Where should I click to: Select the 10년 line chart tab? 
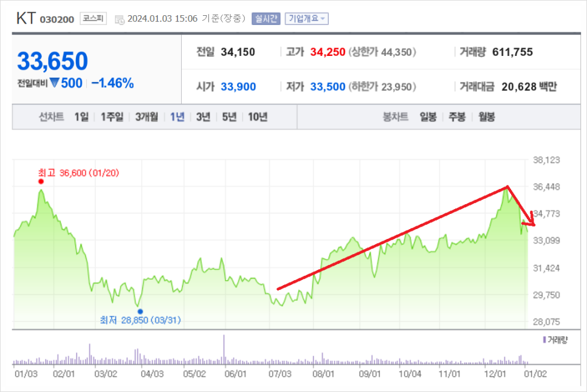pyautogui.click(x=258, y=117)
